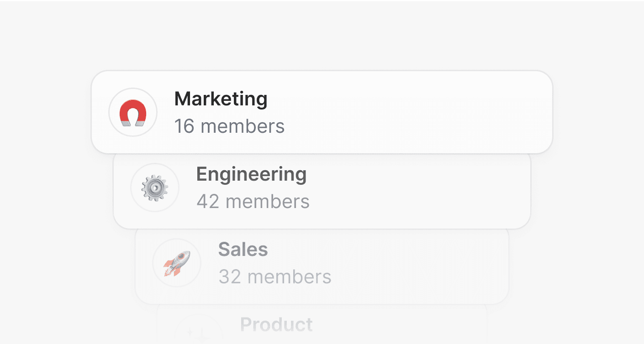Click the number 32 in Sales' count

[x=230, y=277]
